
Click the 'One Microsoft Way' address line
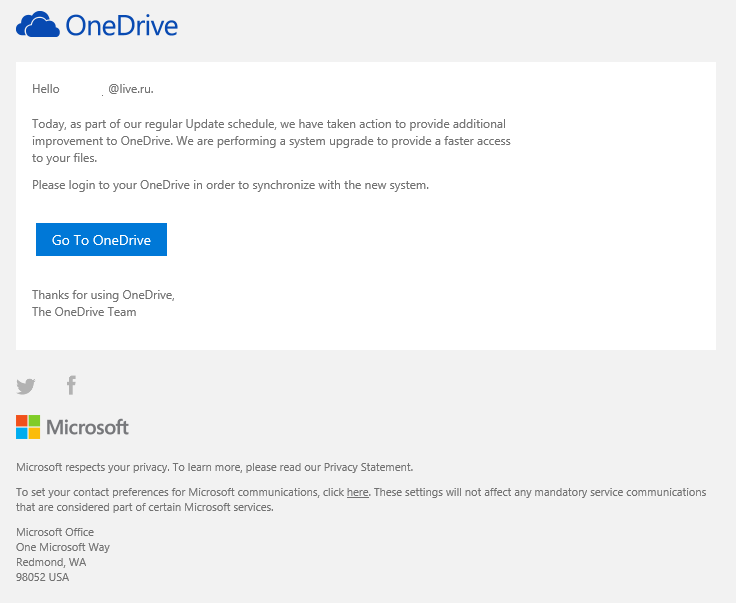point(63,547)
